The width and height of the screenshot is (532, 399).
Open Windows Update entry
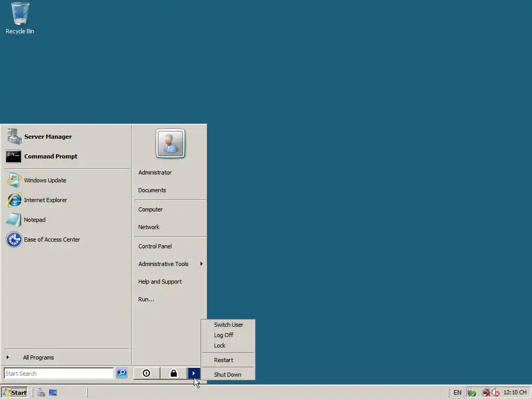[x=67, y=180]
